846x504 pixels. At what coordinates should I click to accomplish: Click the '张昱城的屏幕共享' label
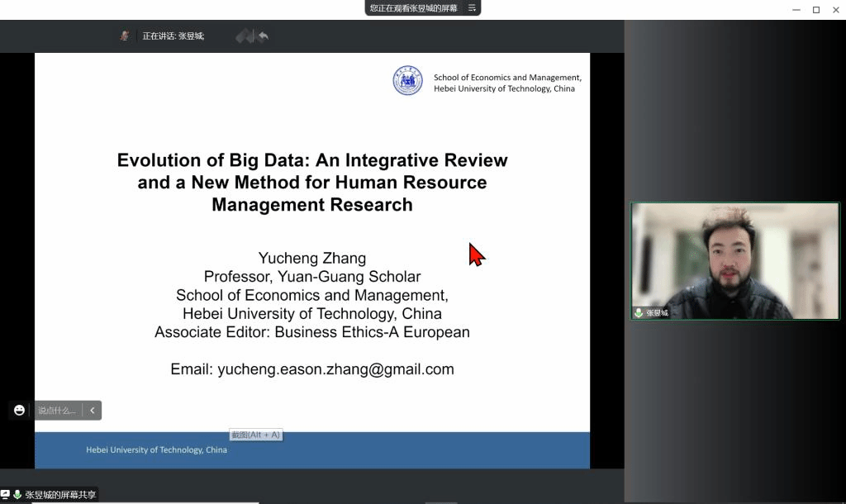coord(60,495)
